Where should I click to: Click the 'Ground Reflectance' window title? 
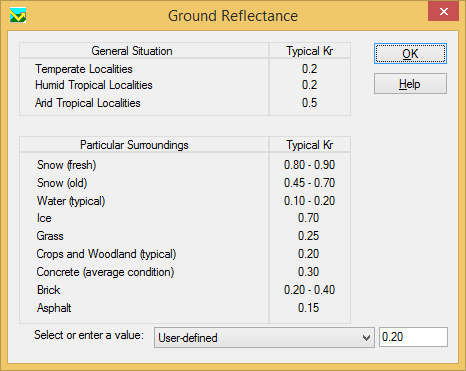click(233, 16)
